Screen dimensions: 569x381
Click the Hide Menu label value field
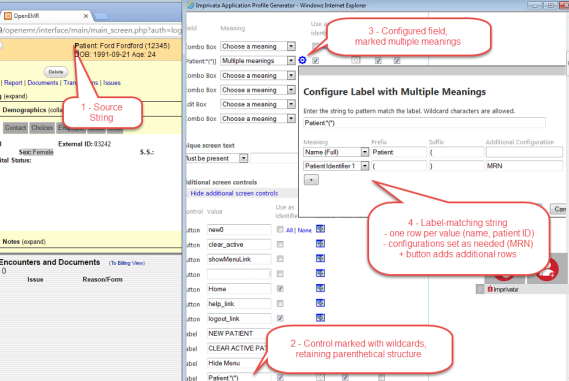(x=238, y=363)
